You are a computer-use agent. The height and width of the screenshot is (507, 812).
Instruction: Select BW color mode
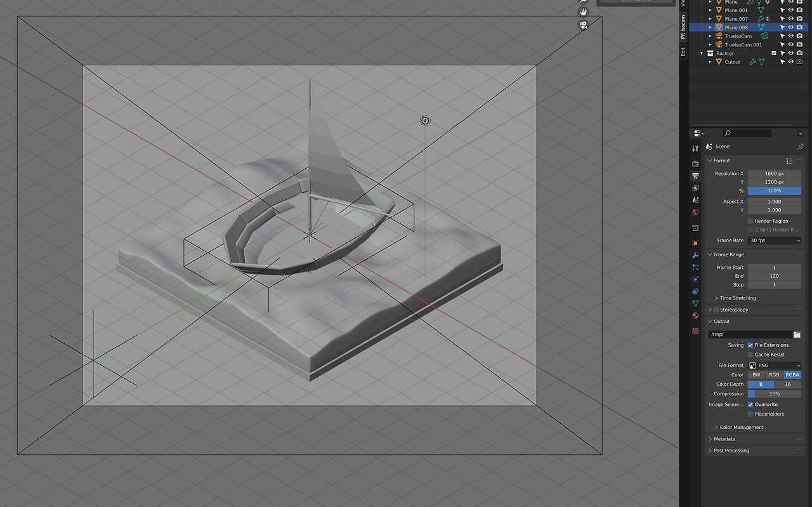coord(756,375)
